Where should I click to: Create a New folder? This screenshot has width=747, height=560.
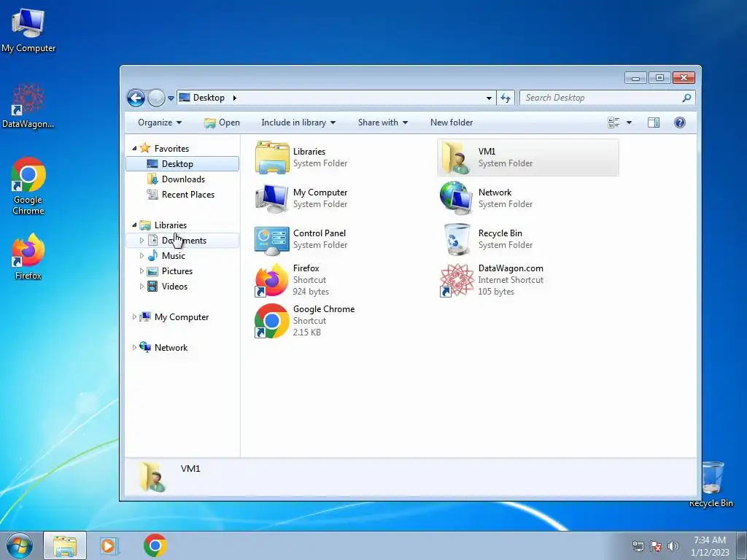pyautogui.click(x=452, y=122)
